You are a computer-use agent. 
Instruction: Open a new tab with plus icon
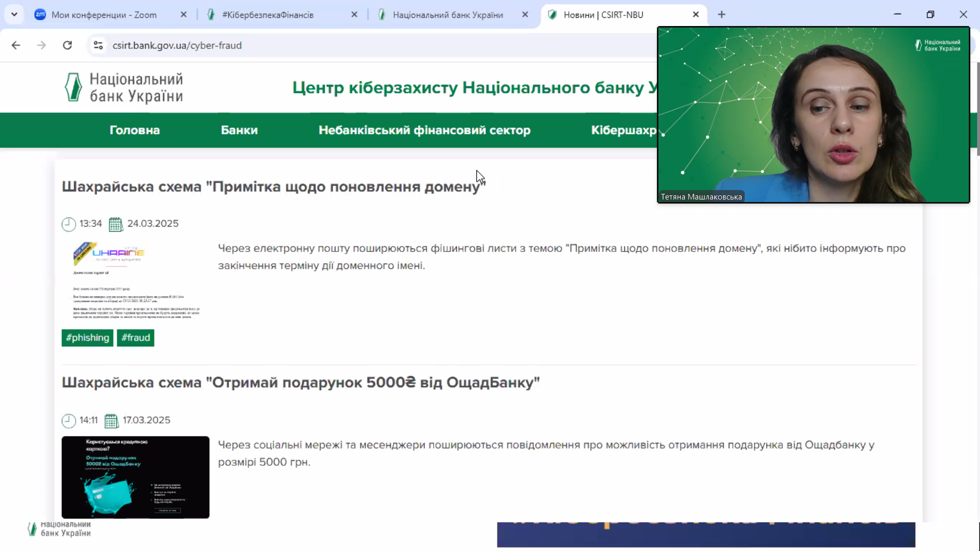(721, 15)
